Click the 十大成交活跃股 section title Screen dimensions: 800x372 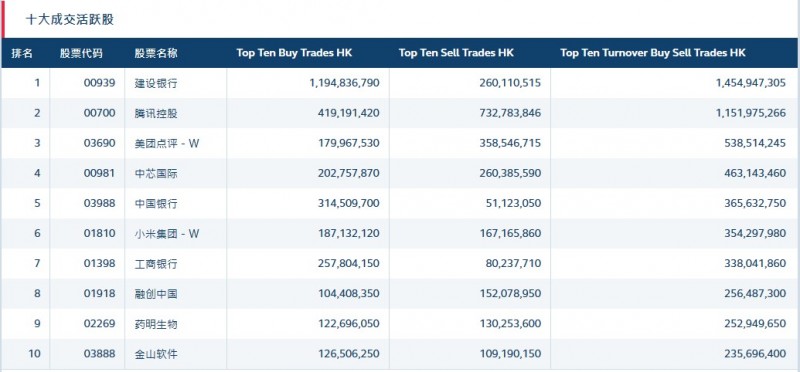point(70,20)
